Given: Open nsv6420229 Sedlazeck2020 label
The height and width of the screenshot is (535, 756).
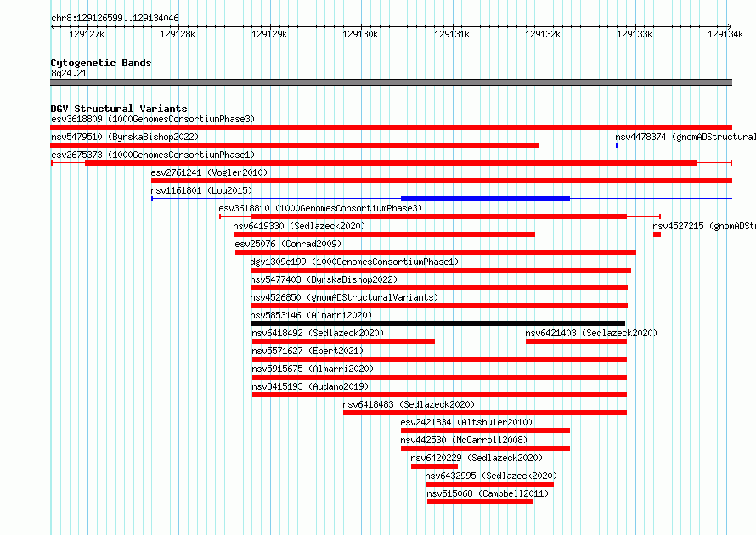Looking at the screenshot, I should 477,458.
